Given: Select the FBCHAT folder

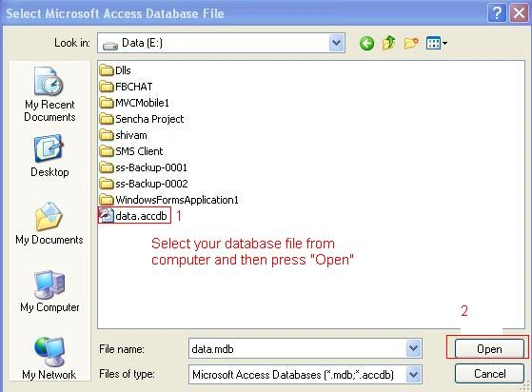Looking at the screenshot, I should (127, 87).
